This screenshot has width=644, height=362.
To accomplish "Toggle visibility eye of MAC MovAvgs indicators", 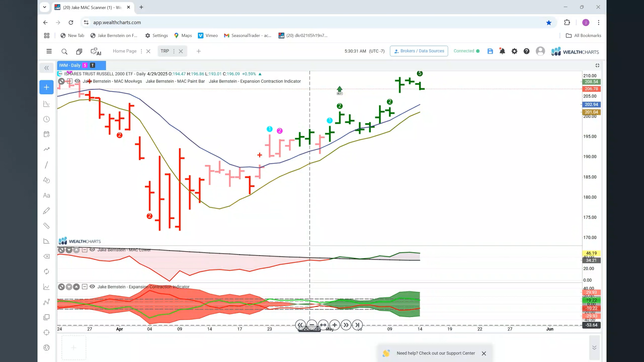I will click(77, 81).
